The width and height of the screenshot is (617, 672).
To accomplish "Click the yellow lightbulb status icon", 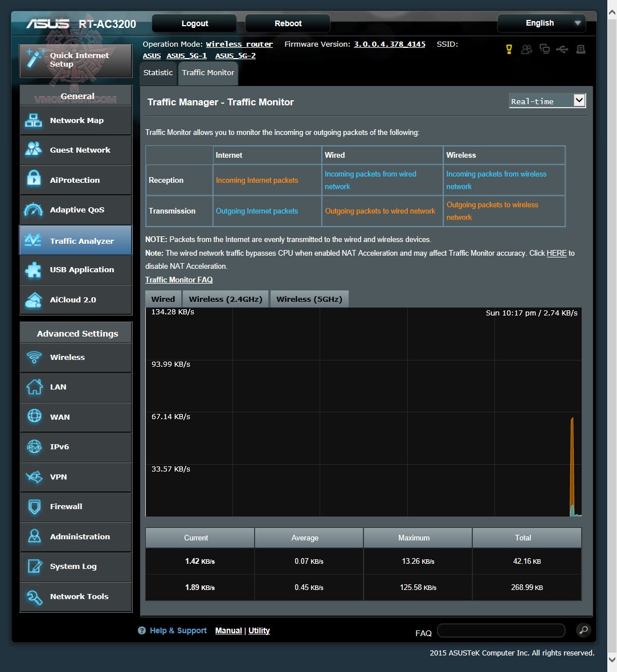I will 509,50.
